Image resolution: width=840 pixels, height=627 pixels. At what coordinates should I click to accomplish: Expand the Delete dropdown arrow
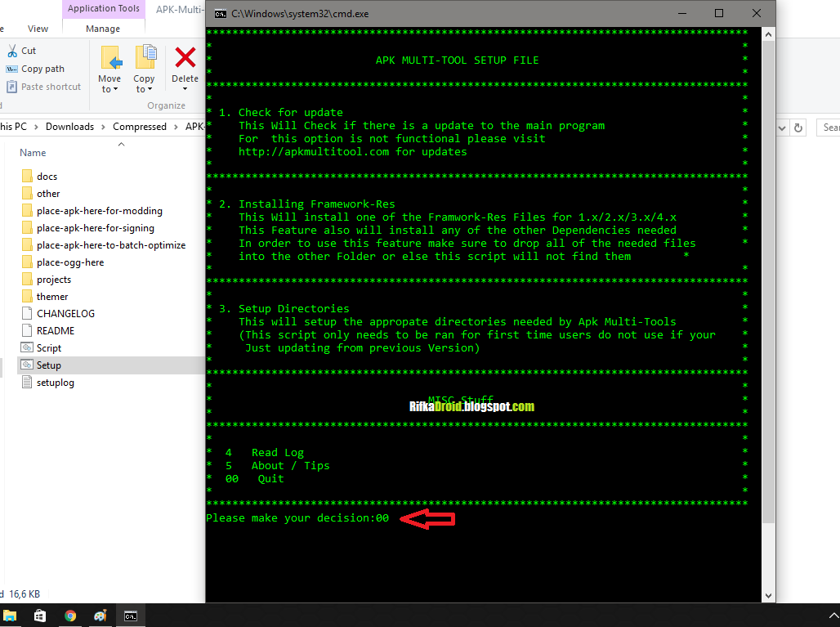185,89
